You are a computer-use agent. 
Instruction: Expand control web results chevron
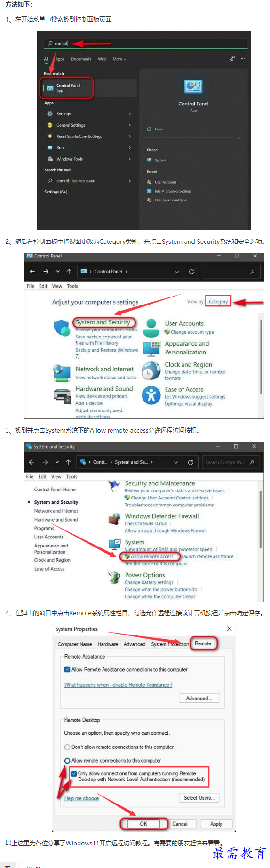tap(130, 181)
